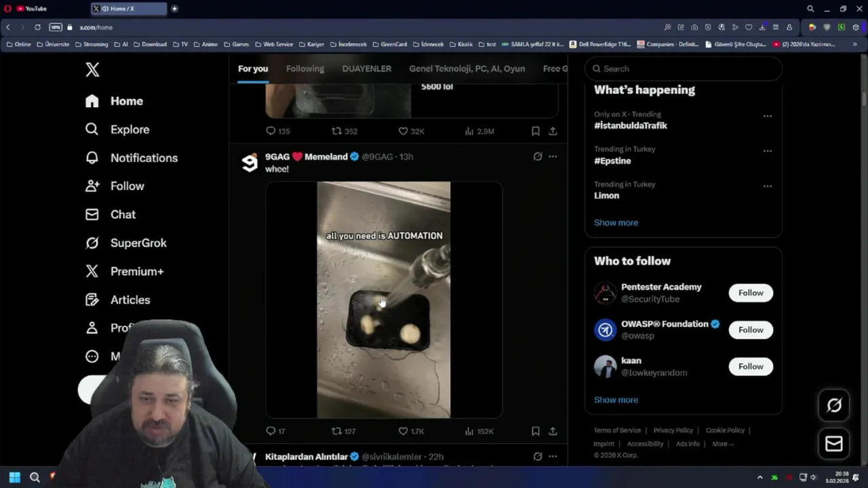Open Kitaplardan Alıntılar profile name
The image size is (868, 488).
(x=307, y=457)
